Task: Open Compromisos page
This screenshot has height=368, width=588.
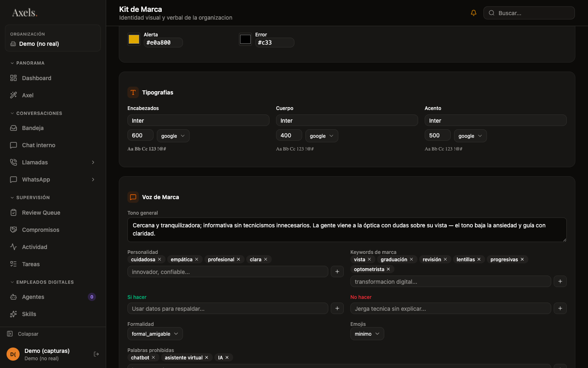Action: click(53, 230)
